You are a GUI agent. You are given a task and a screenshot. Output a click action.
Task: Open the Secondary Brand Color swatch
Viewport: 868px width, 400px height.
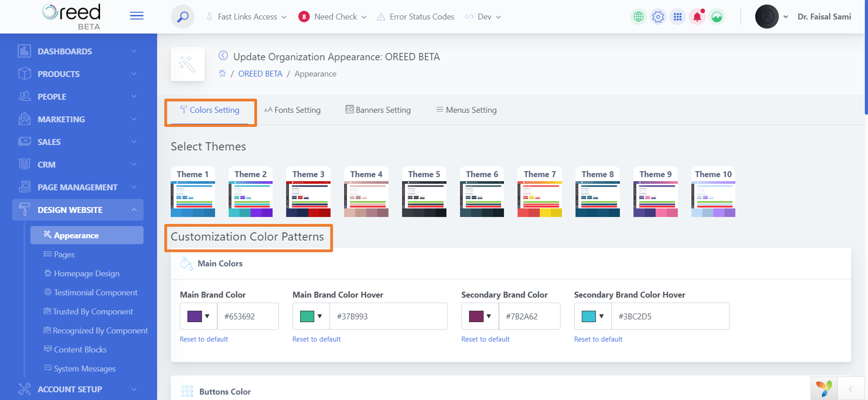[480, 316]
